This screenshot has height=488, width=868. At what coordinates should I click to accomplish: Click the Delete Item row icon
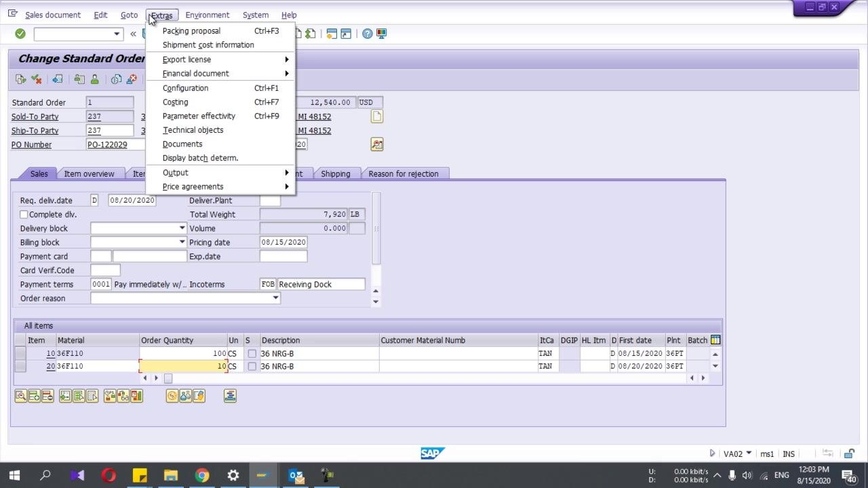[47, 396]
